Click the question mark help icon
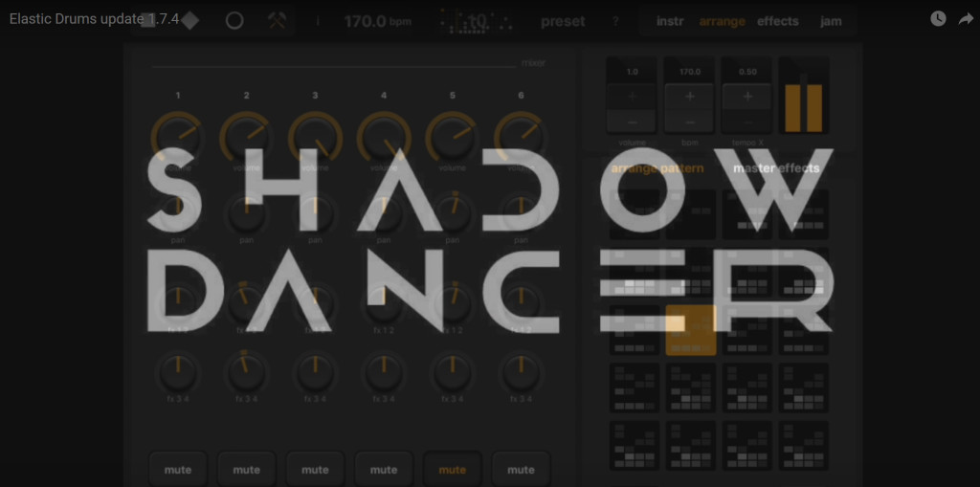980x487 pixels. (x=615, y=21)
